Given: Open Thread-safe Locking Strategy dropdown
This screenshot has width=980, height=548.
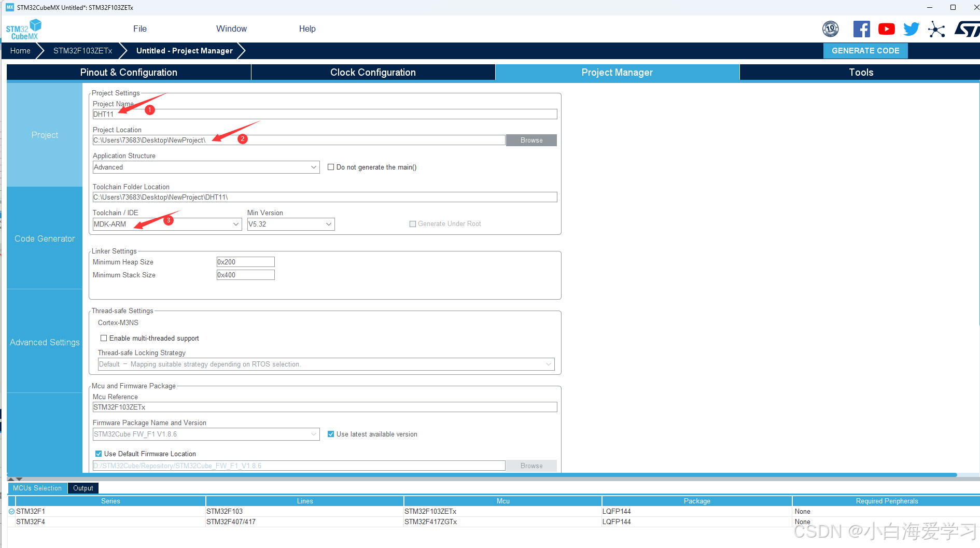Looking at the screenshot, I should pyautogui.click(x=326, y=364).
